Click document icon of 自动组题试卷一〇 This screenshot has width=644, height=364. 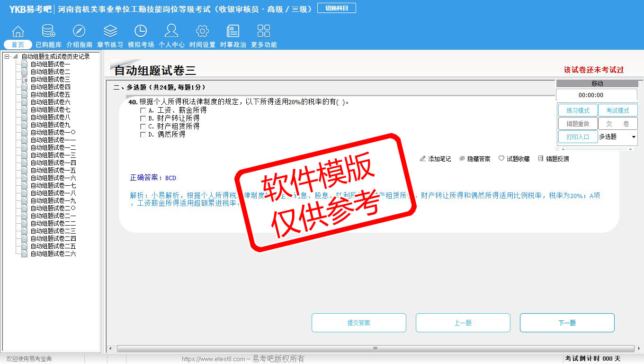pyautogui.click(x=25, y=132)
